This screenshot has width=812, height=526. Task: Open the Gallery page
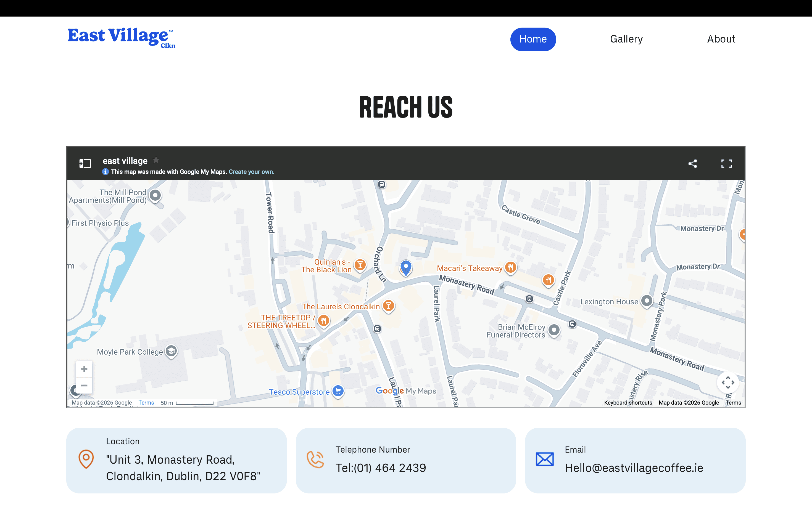pyautogui.click(x=626, y=39)
